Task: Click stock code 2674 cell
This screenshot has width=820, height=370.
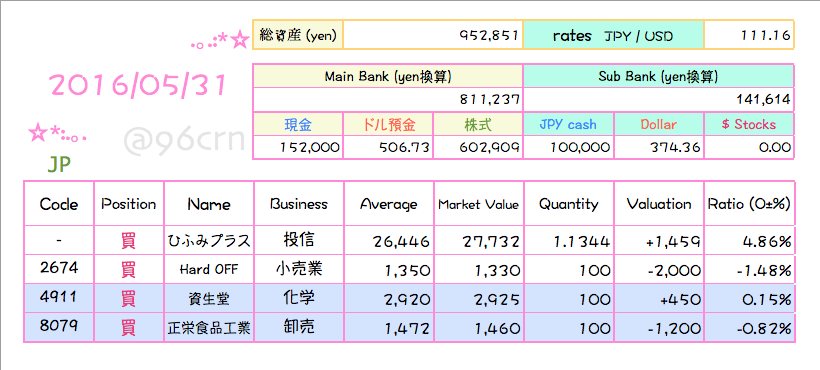Action: tap(59, 269)
